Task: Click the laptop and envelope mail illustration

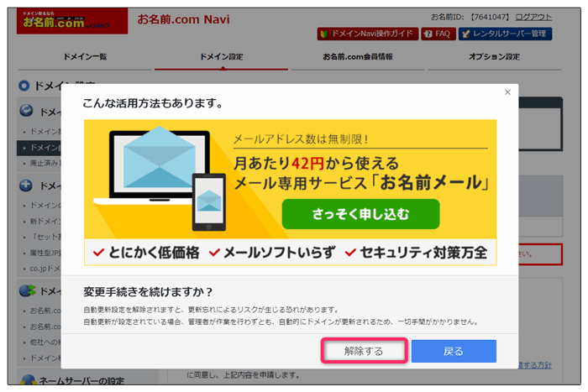Action: click(x=160, y=165)
